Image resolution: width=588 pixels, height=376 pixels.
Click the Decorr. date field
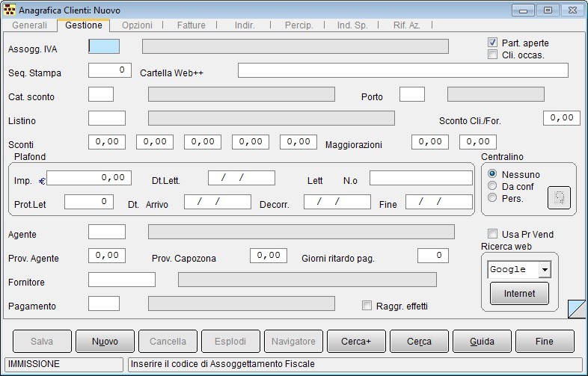(337, 202)
